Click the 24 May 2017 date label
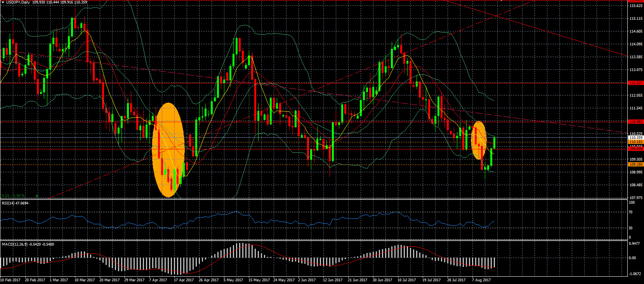 pos(283,280)
